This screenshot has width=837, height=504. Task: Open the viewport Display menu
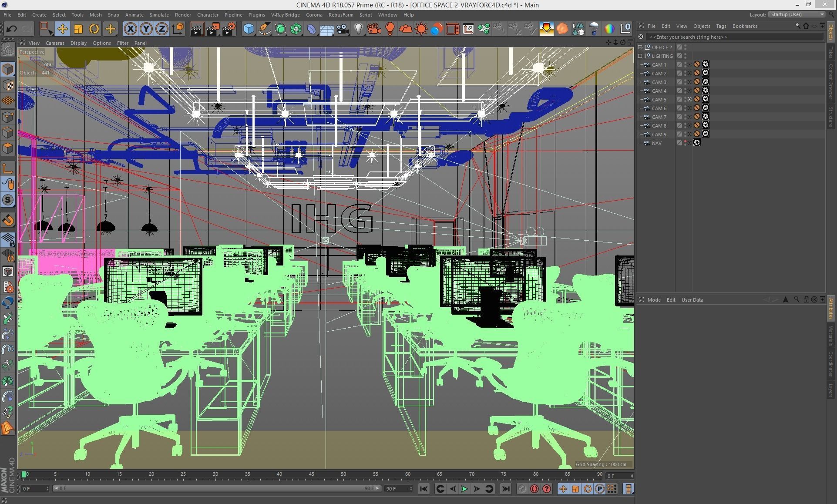78,43
